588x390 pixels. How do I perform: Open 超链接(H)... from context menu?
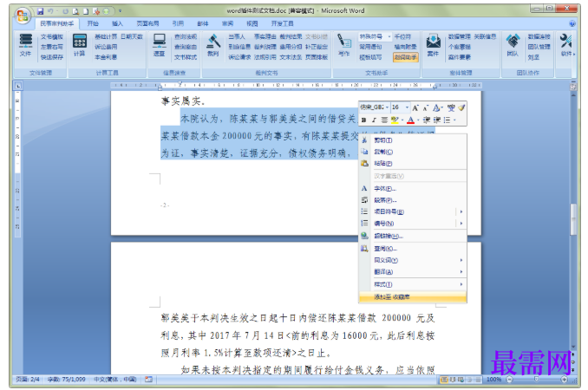click(413, 236)
